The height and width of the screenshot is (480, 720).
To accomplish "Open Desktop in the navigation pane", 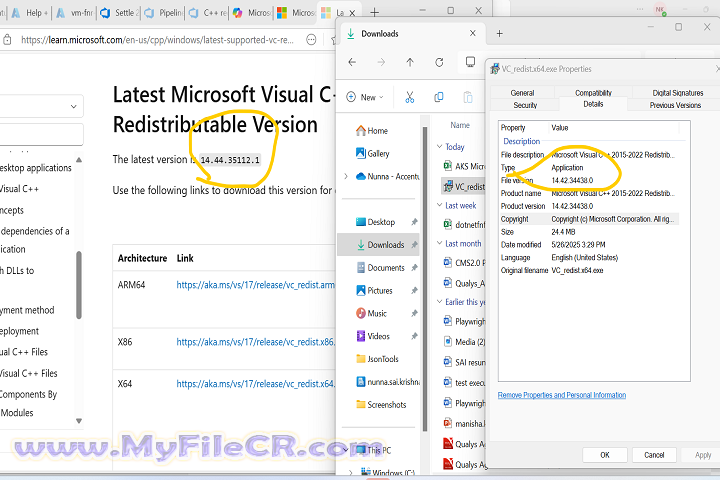I will point(376,222).
